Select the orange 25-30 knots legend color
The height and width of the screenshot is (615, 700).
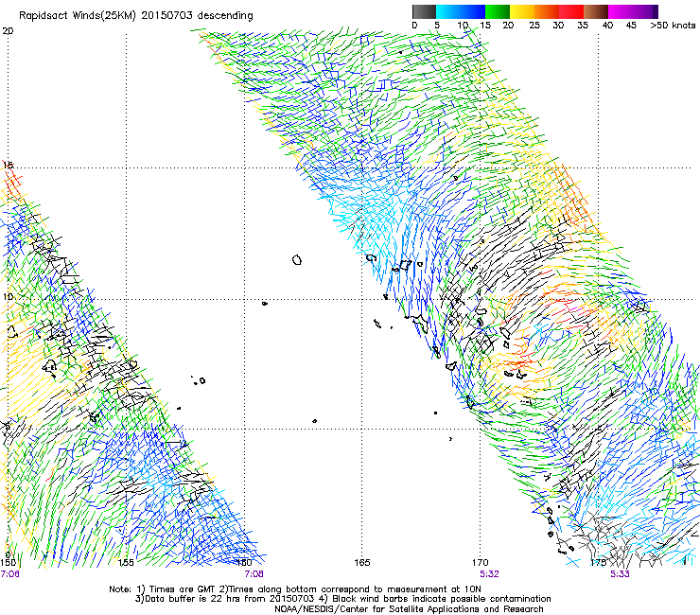547,11
